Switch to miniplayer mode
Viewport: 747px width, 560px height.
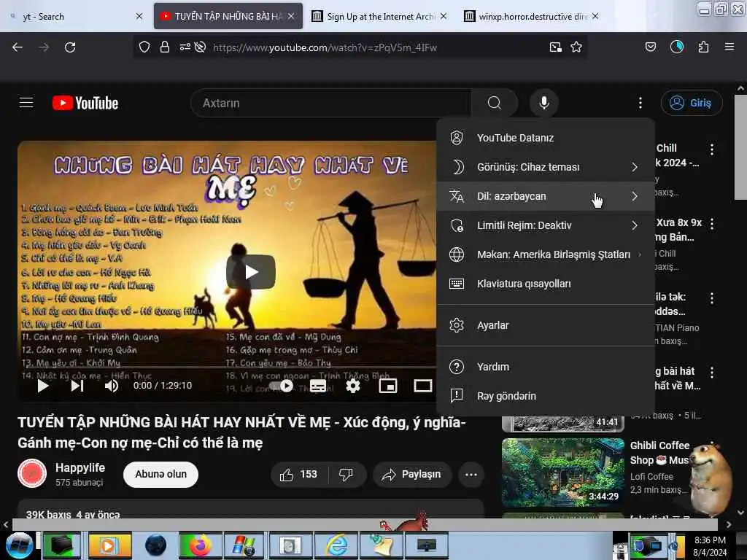click(x=388, y=385)
